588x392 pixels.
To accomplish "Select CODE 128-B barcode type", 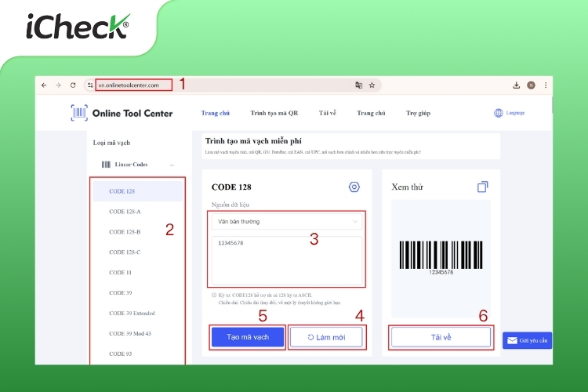I will 125,232.
